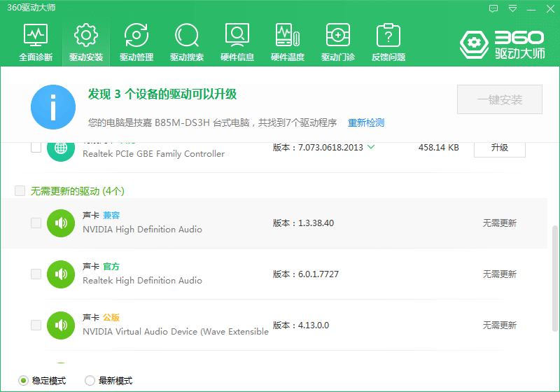Open the message icon in title bar
The height and width of the screenshot is (392, 560).
(493, 8)
